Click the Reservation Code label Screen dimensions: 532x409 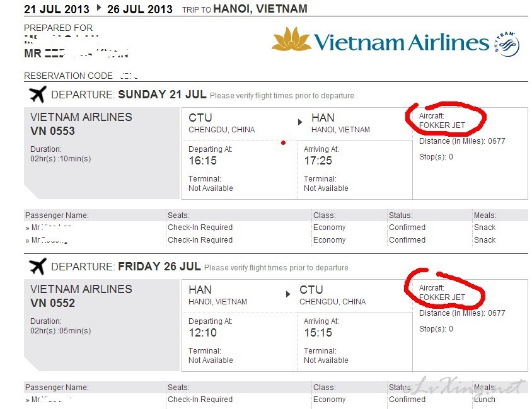pos(68,76)
